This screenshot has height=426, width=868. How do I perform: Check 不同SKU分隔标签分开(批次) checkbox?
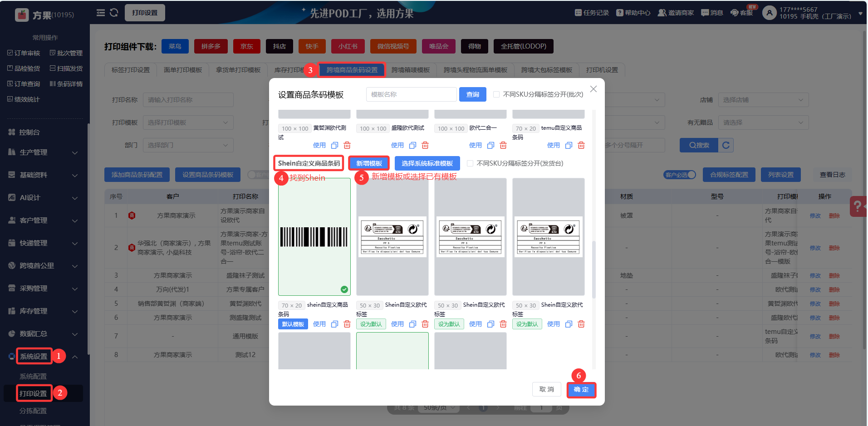click(496, 94)
